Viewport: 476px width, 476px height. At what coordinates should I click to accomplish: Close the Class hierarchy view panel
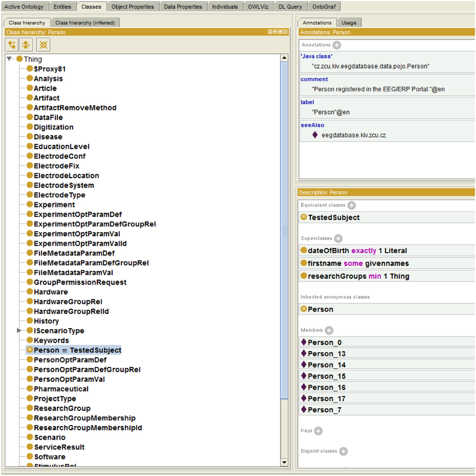pos(285,32)
